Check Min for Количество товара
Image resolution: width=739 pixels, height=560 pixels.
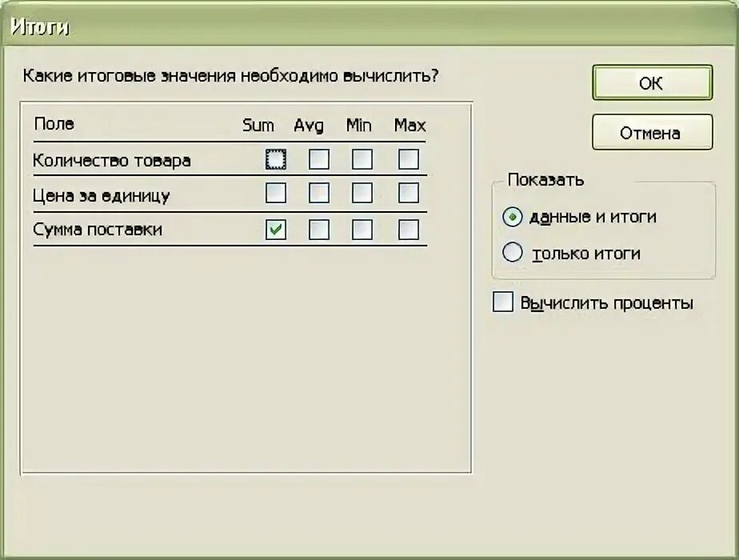[x=362, y=159]
